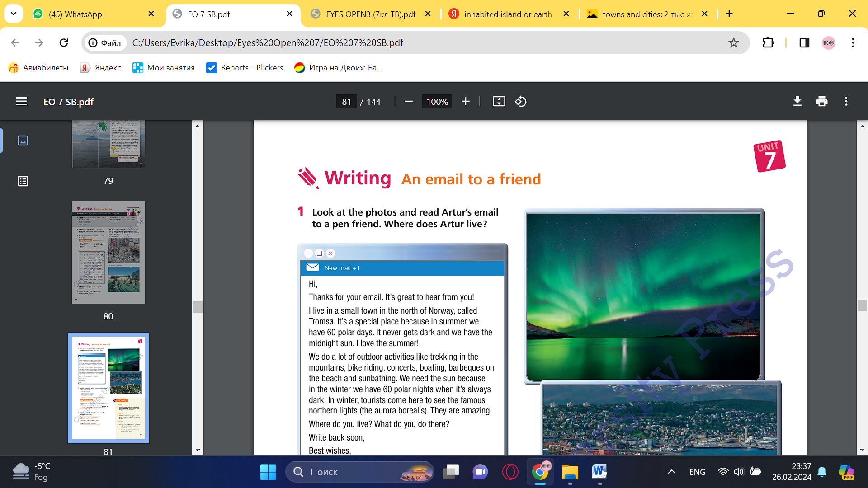Click the address bar URL
Screen dimensions: 868x488
tap(268, 42)
